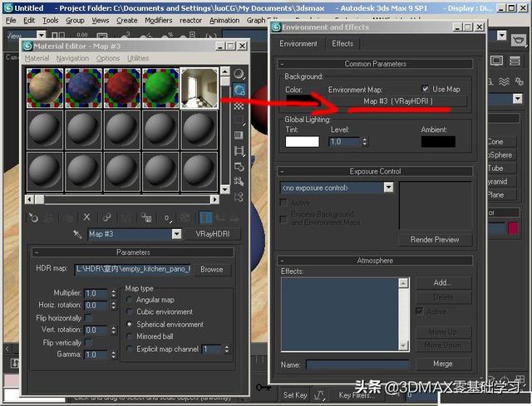Click the Ambient black color swatch
The image size is (532, 406).
point(438,141)
